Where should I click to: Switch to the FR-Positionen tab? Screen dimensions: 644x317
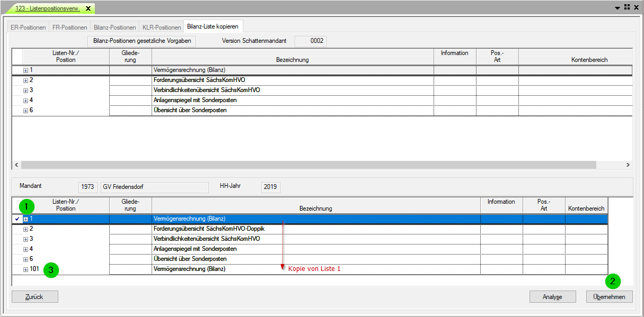(70, 28)
